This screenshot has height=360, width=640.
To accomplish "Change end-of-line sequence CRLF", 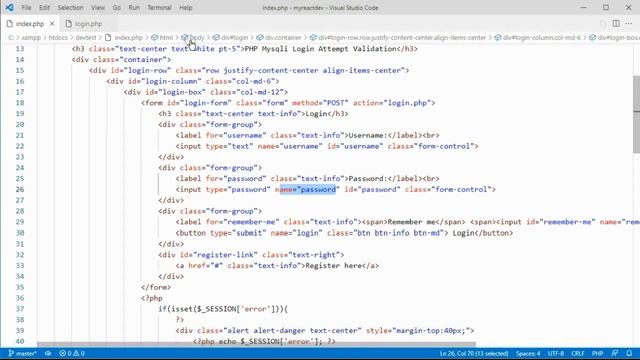I will 578,353.
